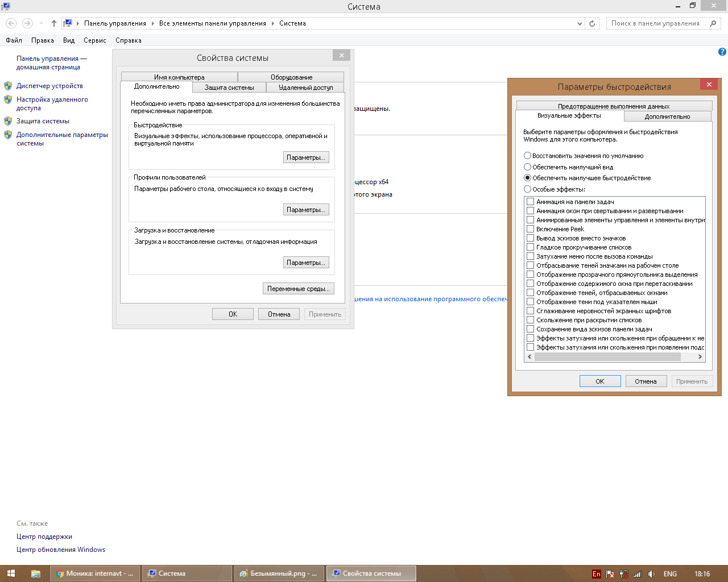Click the network signal tray icon
This screenshot has width=728, height=582.
[638, 574]
